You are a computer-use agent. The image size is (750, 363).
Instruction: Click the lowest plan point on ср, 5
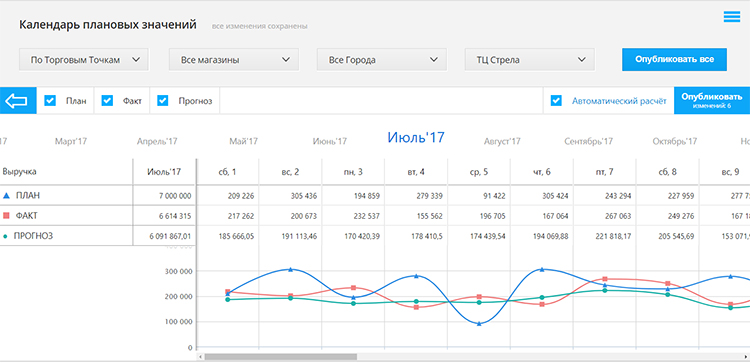coord(479,324)
